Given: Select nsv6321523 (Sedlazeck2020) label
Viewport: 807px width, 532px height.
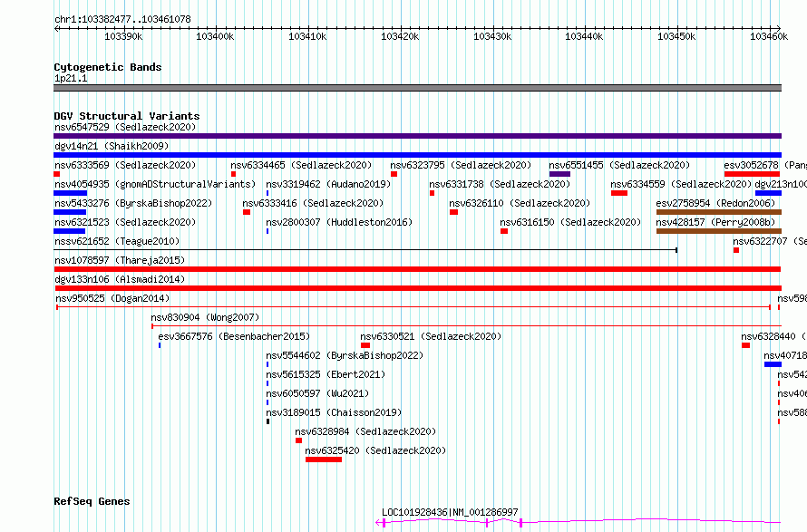Looking at the screenshot, I should 125,222.
